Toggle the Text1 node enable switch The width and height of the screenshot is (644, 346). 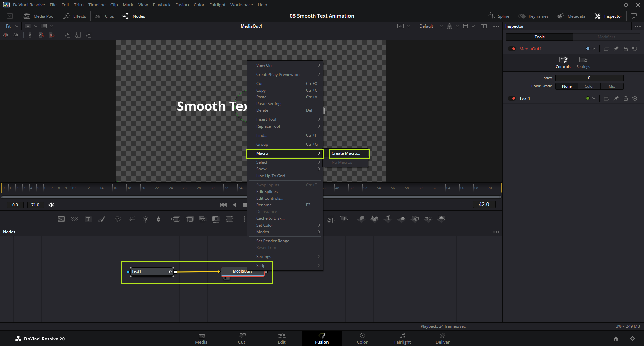coord(512,98)
